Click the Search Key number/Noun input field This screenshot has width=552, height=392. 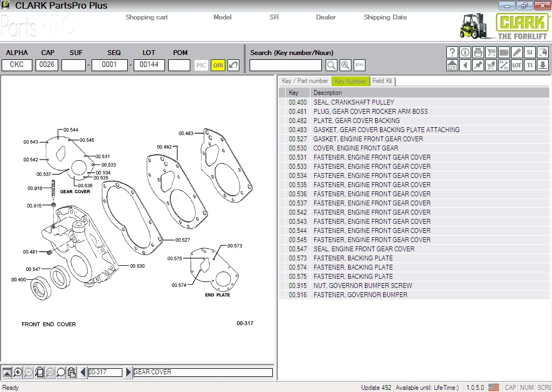pyautogui.click(x=286, y=65)
